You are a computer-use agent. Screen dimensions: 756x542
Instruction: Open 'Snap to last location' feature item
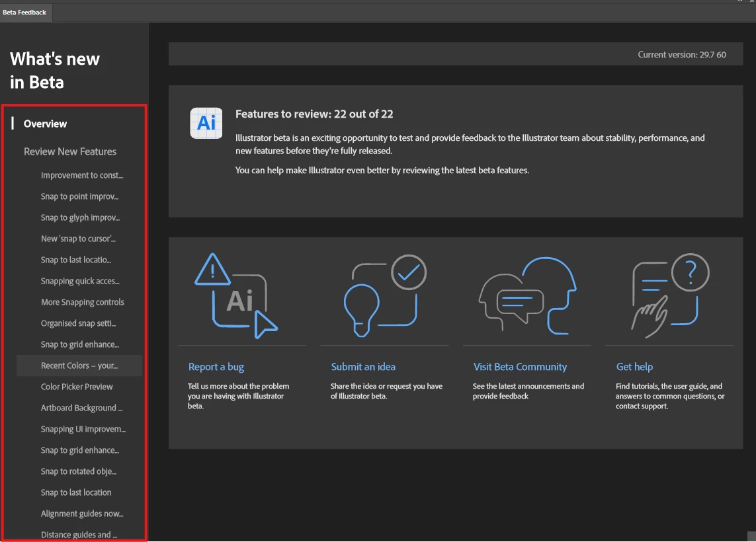coord(75,492)
